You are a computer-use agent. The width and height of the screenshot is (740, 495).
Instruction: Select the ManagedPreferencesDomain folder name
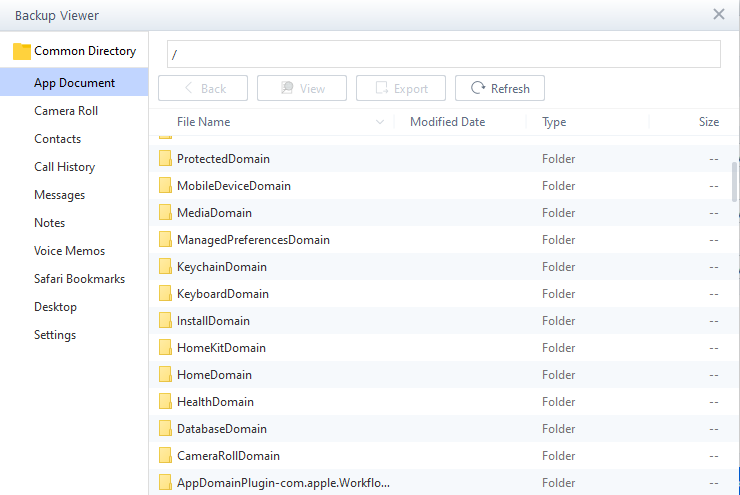pyautogui.click(x=253, y=240)
